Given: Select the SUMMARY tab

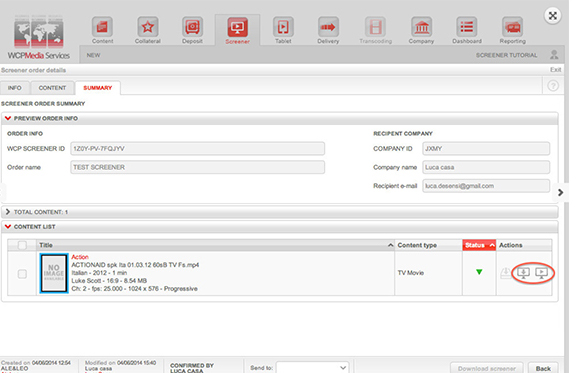Looking at the screenshot, I should click(x=98, y=88).
